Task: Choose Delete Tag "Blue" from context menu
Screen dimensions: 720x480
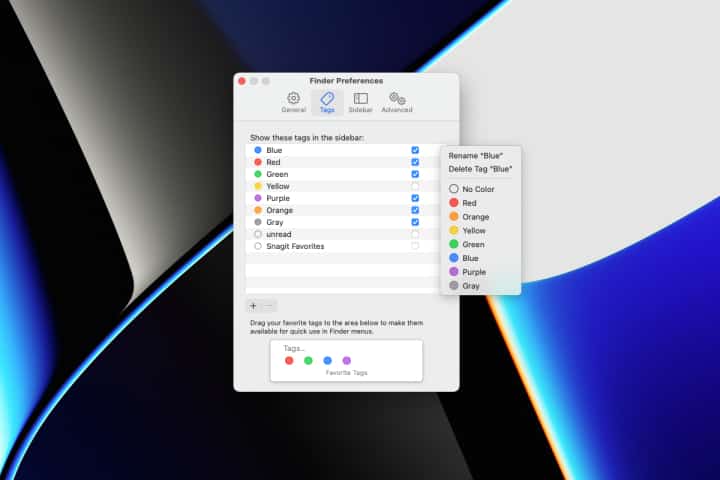Action: pyautogui.click(x=480, y=169)
